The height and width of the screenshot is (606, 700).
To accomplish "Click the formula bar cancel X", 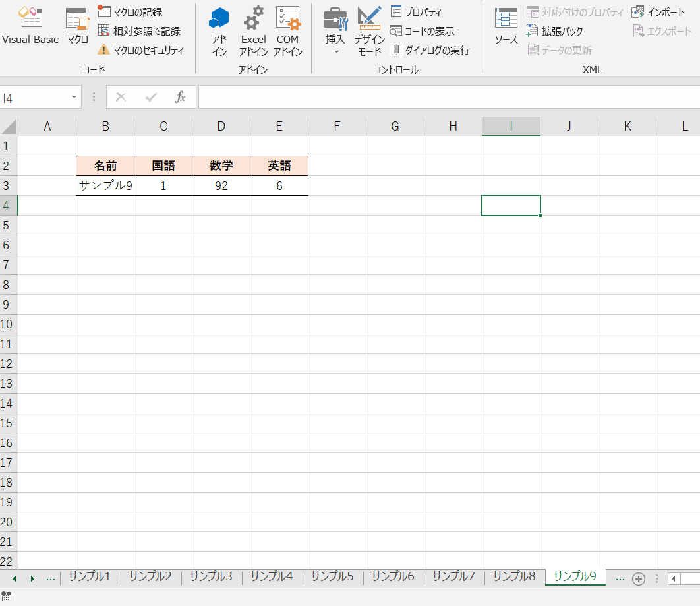I will (121, 97).
